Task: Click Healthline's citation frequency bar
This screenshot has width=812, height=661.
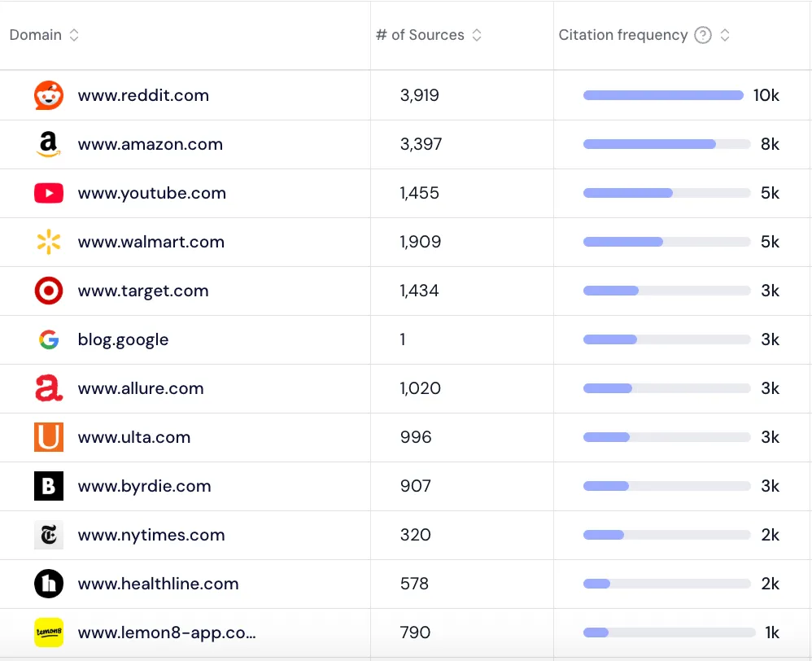Action: tap(667, 584)
